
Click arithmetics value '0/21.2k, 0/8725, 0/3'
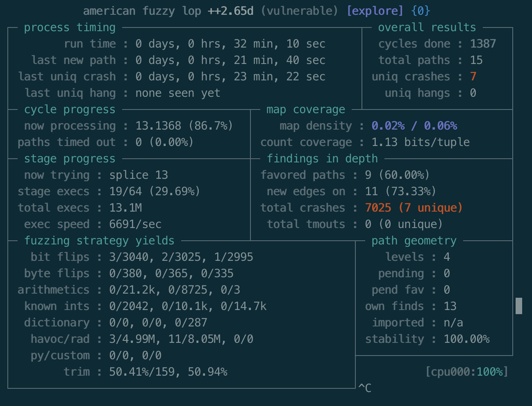coord(175,290)
